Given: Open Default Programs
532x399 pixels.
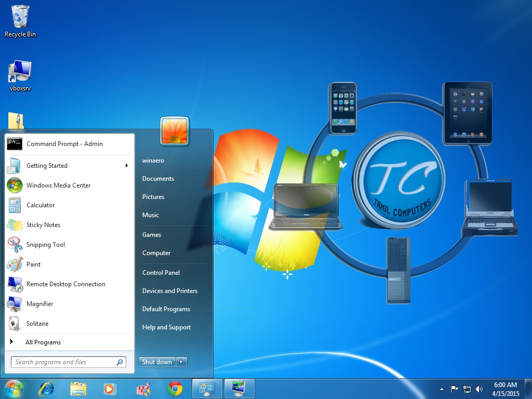Looking at the screenshot, I should point(166,309).
